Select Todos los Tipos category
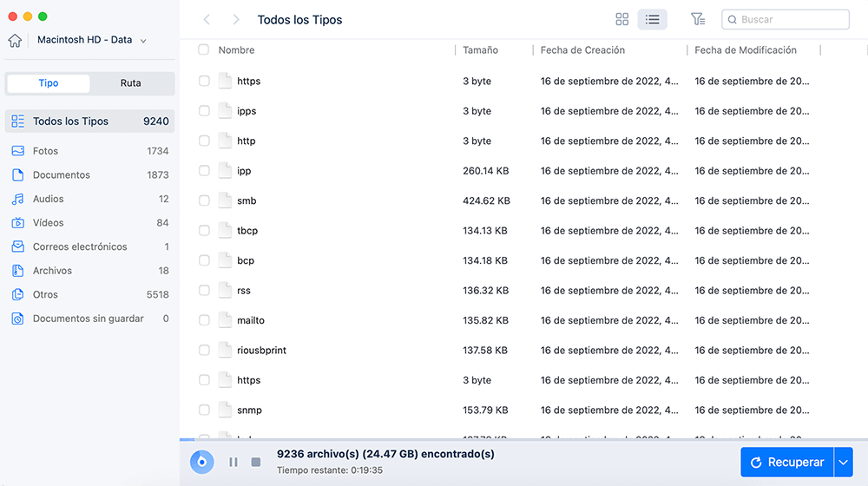Image resolution: width=868 pixels, height=486 pixels. (89, 121)
